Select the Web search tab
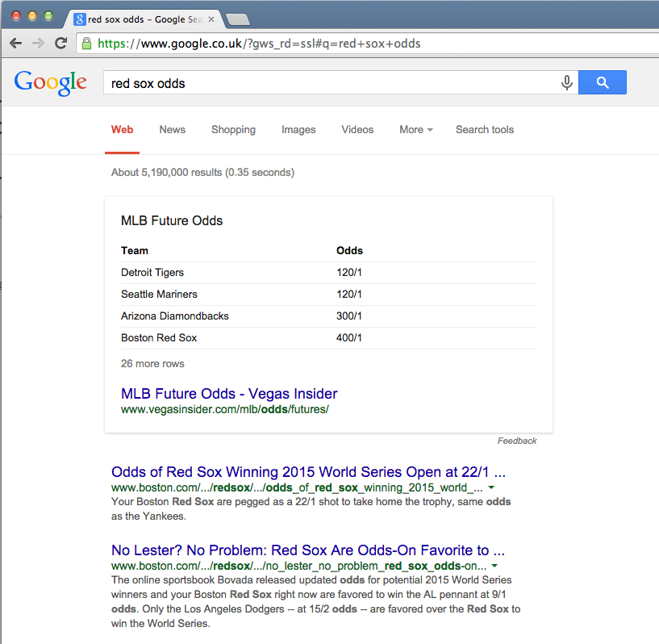The width and height of the screenshot is (659, 644). 123,129
